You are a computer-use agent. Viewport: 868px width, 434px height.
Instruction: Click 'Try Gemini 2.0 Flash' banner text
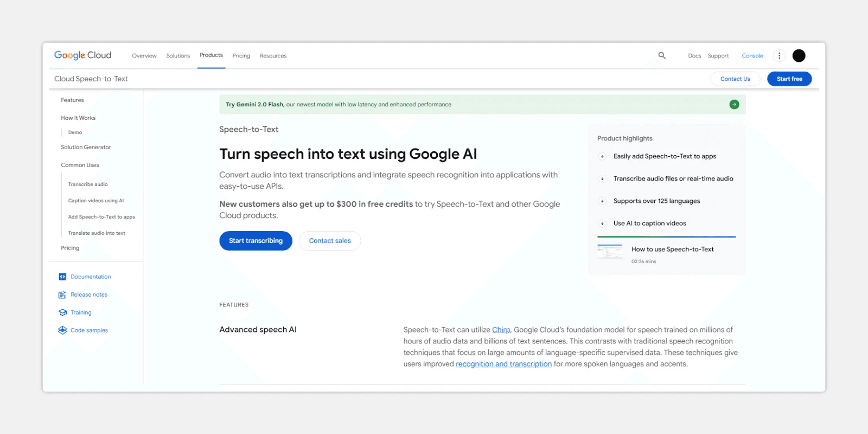click(254, 104)
